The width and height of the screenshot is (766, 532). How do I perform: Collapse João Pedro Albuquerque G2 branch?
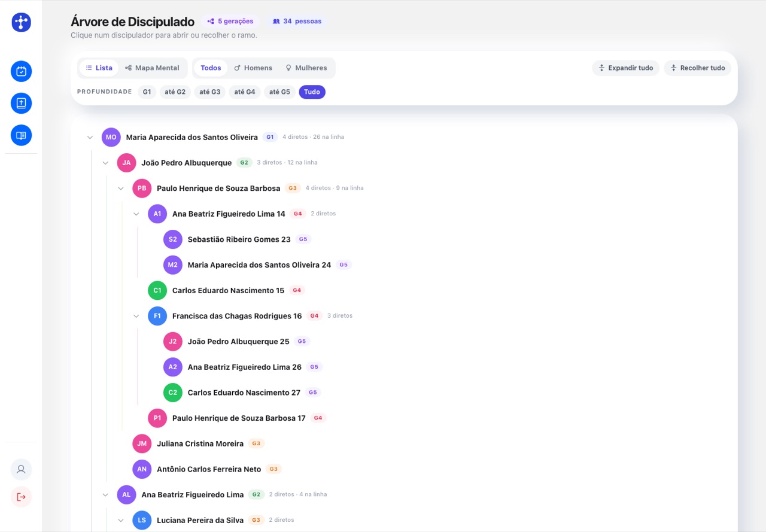pyautogui.click(x=105, y=163)
